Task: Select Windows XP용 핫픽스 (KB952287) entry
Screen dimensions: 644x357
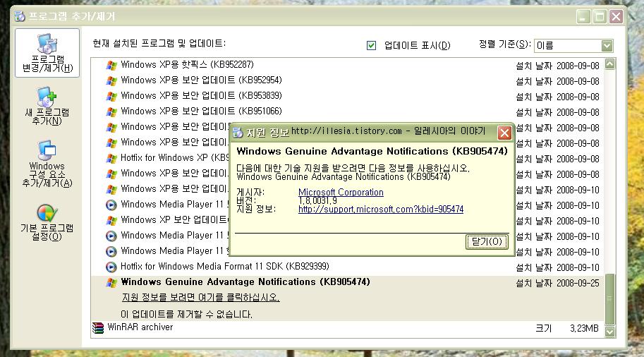Action: 188,64
